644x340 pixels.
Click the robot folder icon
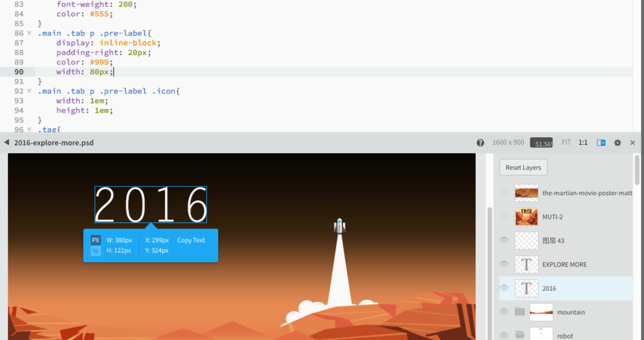coord(520,335)
